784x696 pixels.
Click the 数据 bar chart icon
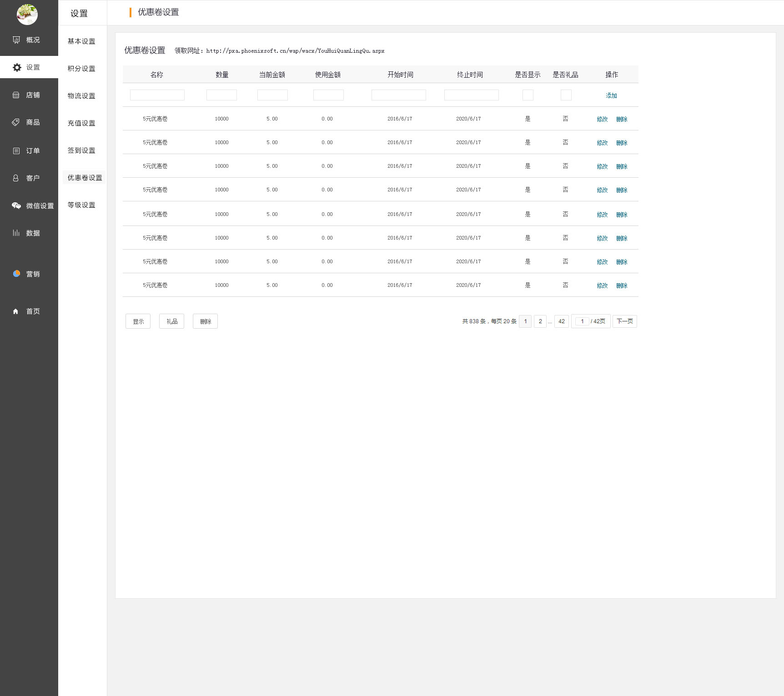coord(16,233)
